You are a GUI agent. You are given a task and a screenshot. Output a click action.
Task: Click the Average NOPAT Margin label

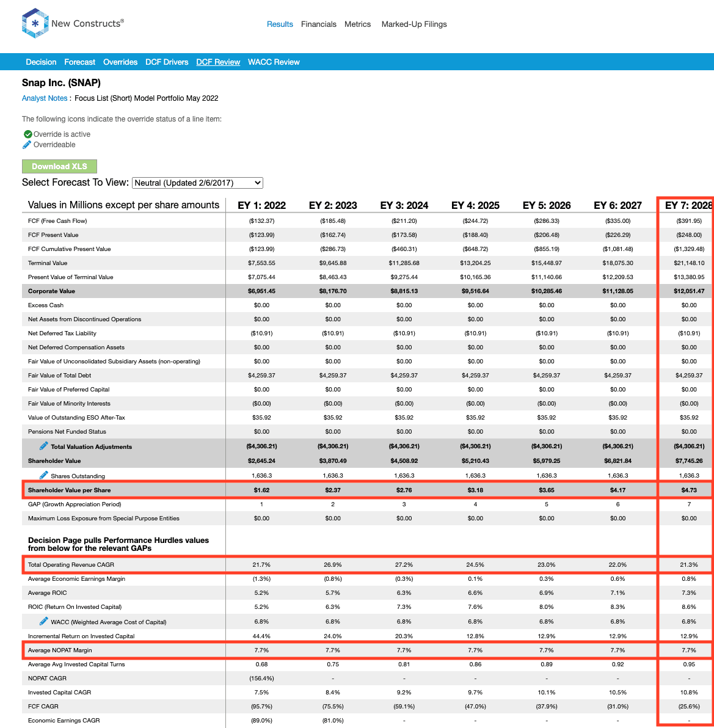point(60,650)
